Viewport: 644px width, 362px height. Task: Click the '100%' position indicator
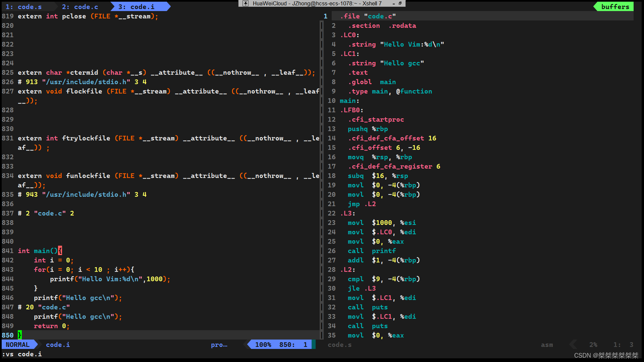[x=263, y=345]
